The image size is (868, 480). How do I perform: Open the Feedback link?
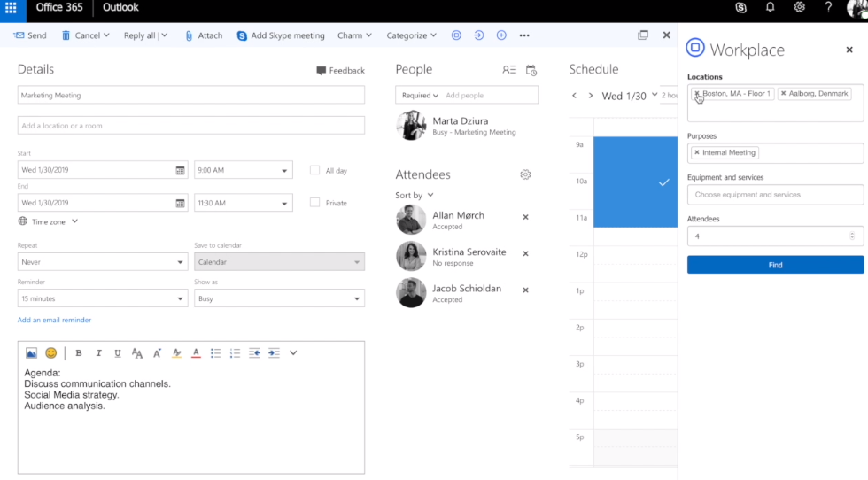(340, 70)
